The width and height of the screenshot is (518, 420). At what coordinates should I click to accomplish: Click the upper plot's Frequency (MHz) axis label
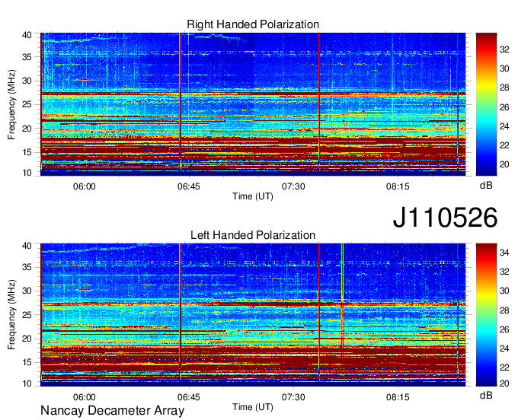(11, 104)
